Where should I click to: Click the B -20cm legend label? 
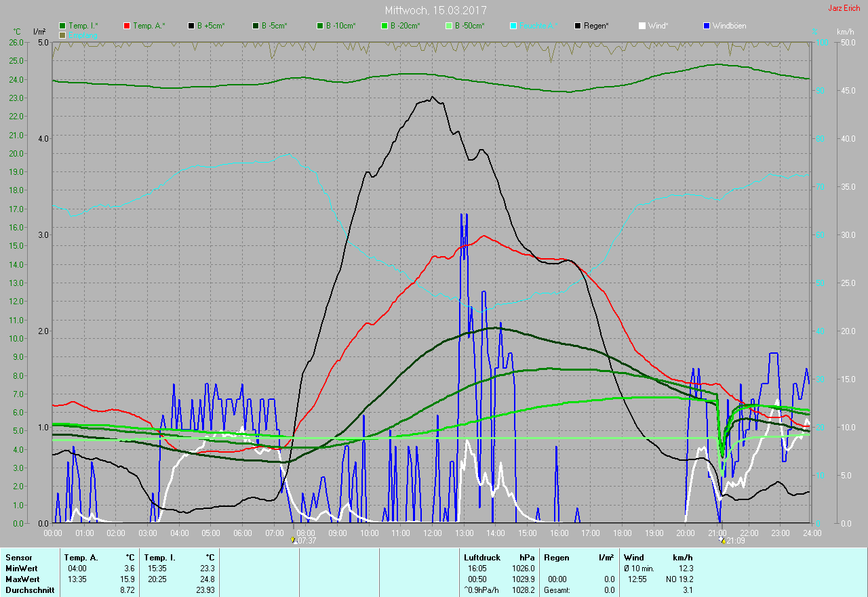click(405, 26)
